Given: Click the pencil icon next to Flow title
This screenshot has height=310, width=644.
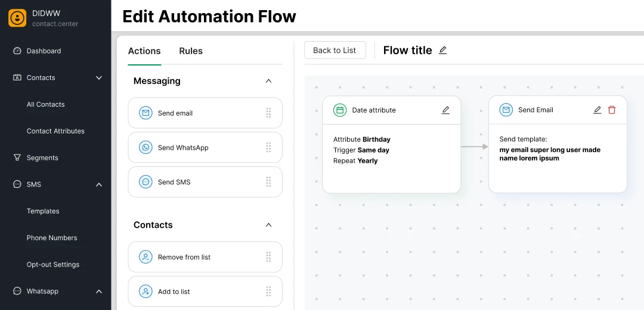Looking at the screenshot, I should point(442,51).
